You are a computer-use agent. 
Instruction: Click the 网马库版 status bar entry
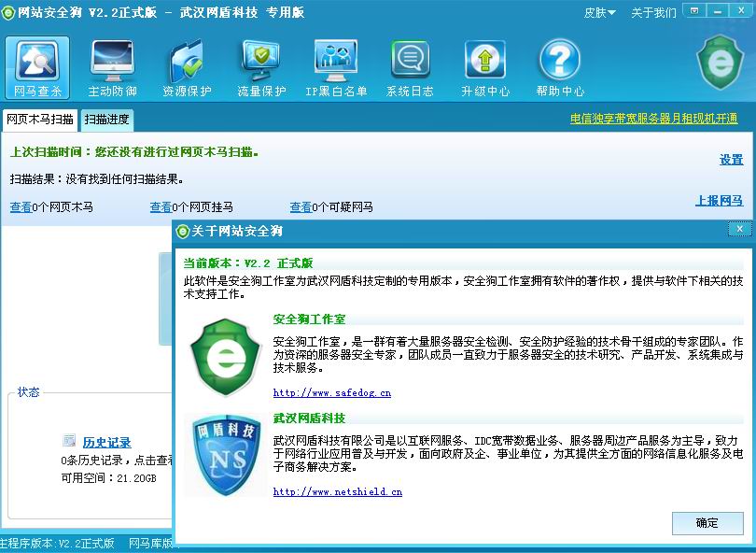[150, 544]
